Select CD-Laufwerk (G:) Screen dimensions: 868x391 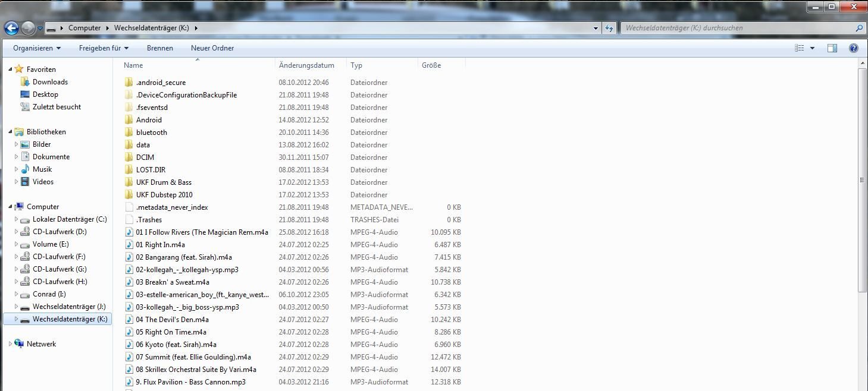[59, 269]
